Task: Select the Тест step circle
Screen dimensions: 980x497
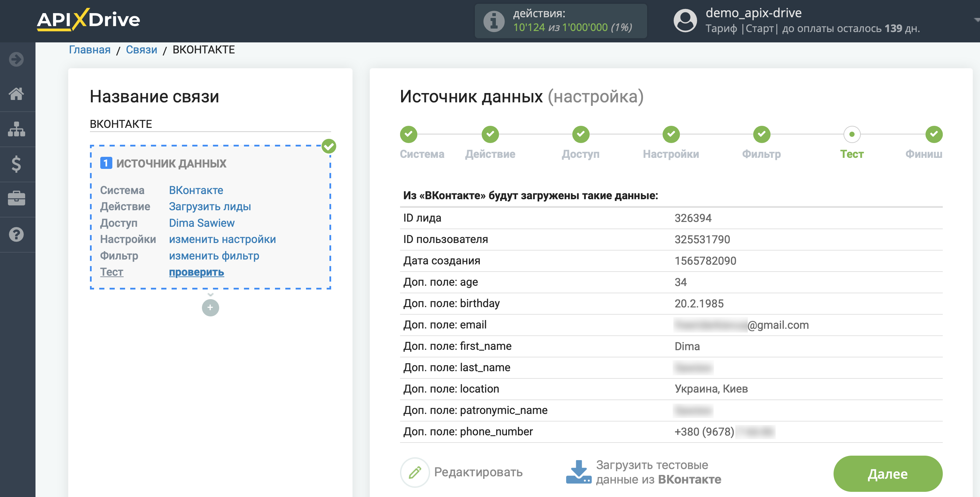Action: click(851, 134)
